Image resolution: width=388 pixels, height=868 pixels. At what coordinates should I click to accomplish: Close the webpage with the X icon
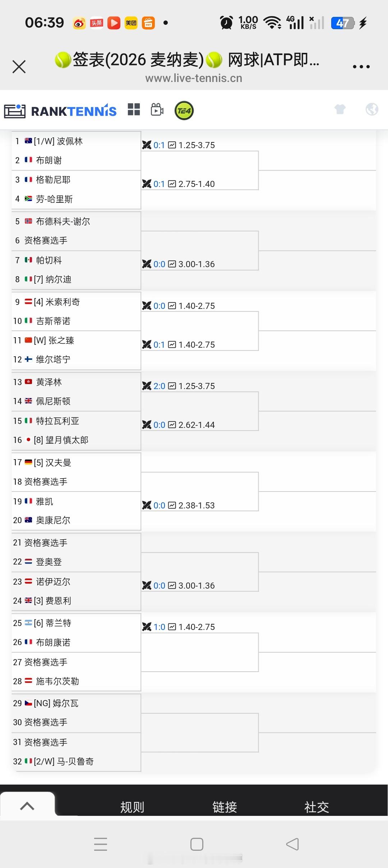19,67
